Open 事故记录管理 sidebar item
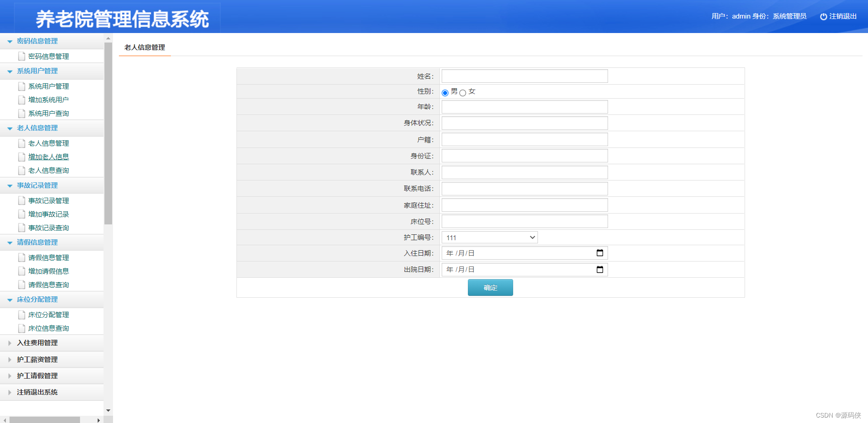This screenshot has height=423, width=868. pos(48,200)
